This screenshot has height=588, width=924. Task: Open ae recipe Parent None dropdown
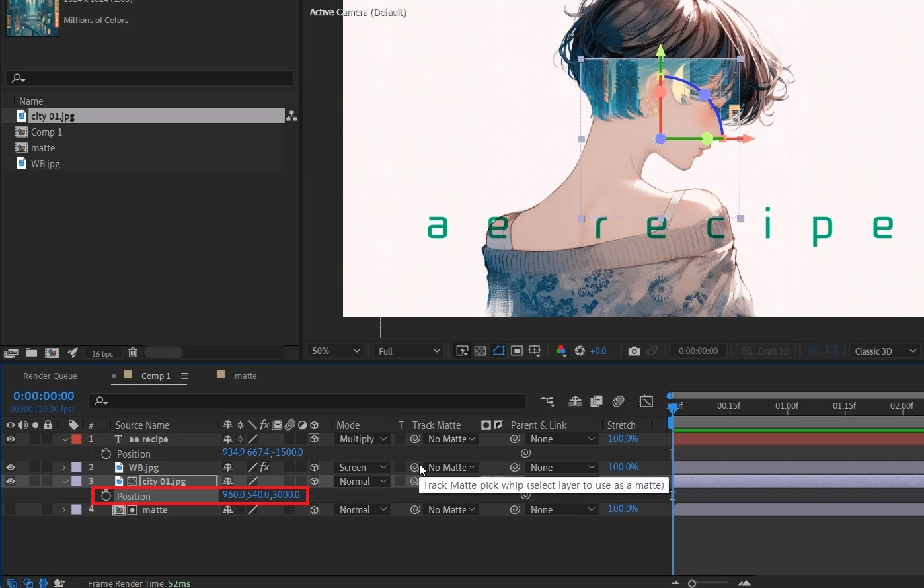coord(563,439)
